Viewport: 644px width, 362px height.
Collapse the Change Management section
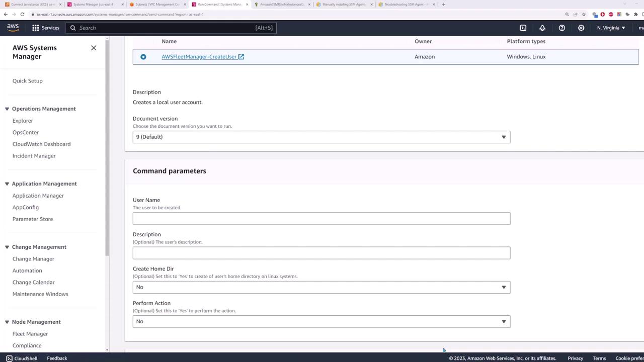[x=7, y=247]
